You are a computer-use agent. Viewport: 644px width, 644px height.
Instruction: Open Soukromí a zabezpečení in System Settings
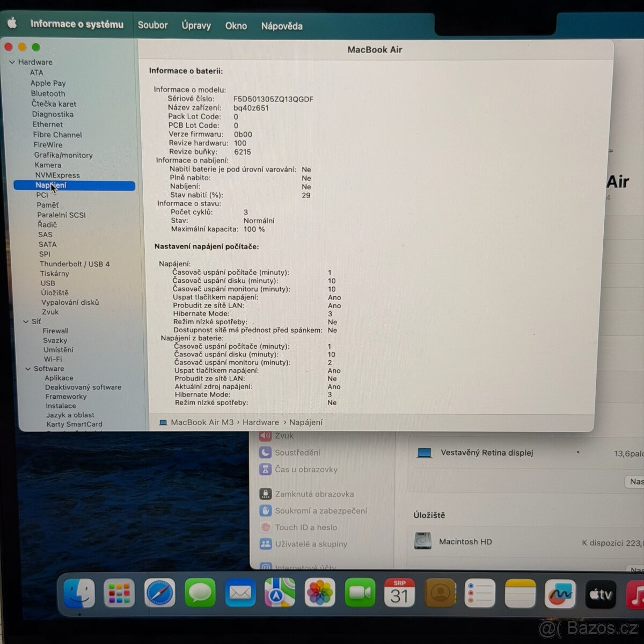click(x=313, y=510)
